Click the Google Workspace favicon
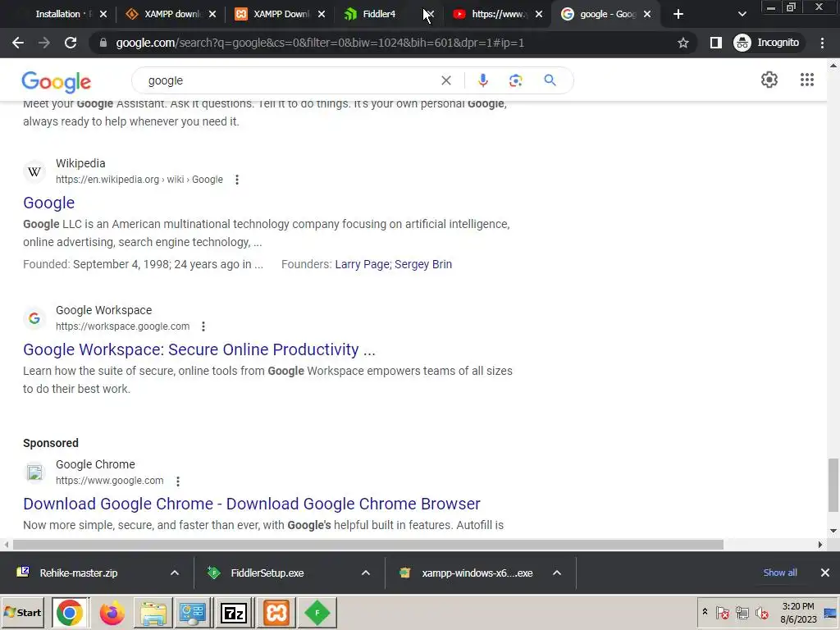Viewport: 840px width, 630px height. pyautogui.click(x=34, y=318)
